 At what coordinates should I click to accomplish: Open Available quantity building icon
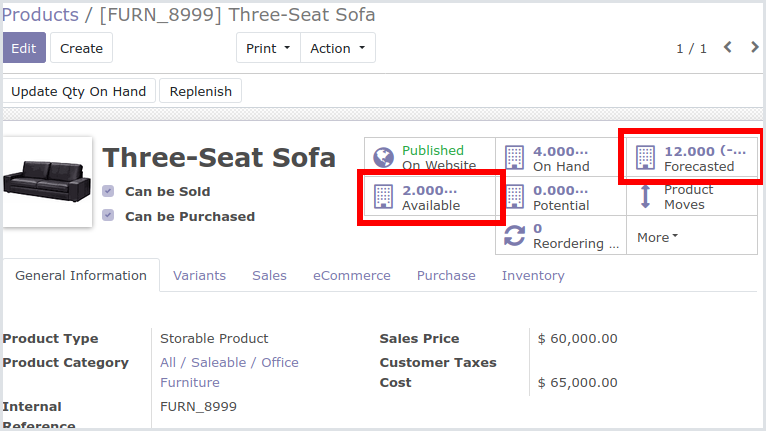click(383, 196)
